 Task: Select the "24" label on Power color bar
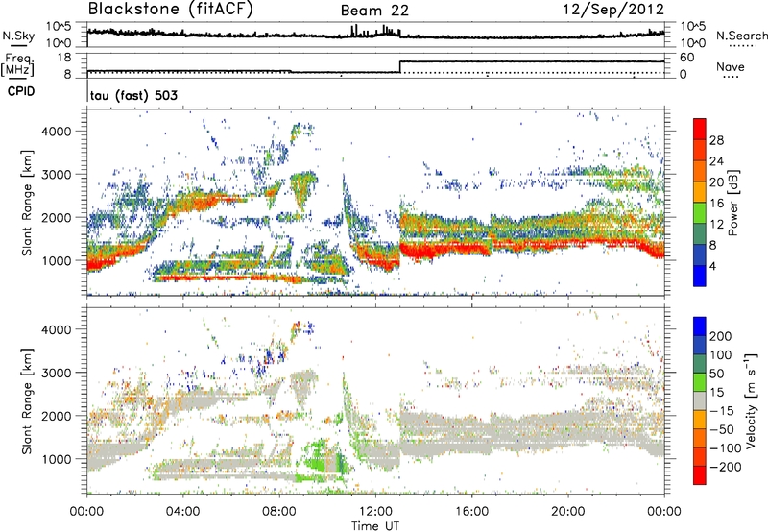(x=716, y=161)
